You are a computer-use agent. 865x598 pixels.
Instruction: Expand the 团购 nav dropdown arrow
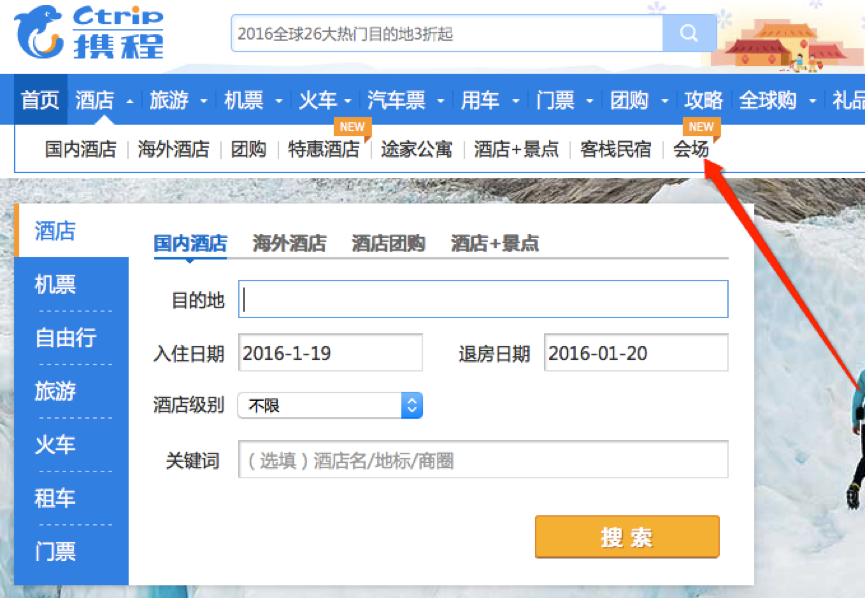665,102
